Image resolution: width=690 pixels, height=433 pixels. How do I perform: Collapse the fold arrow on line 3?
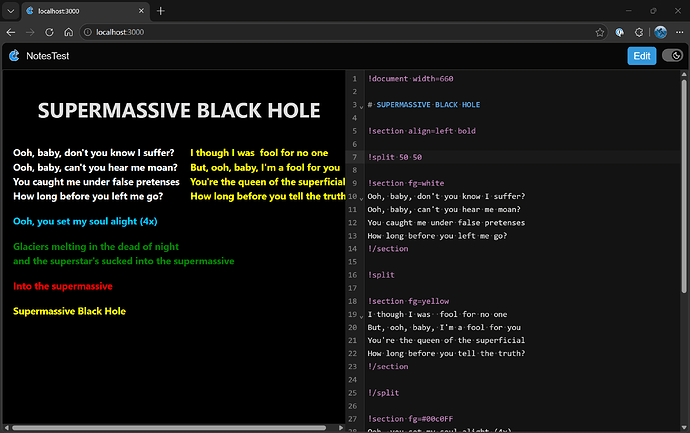tap(361, 106)
